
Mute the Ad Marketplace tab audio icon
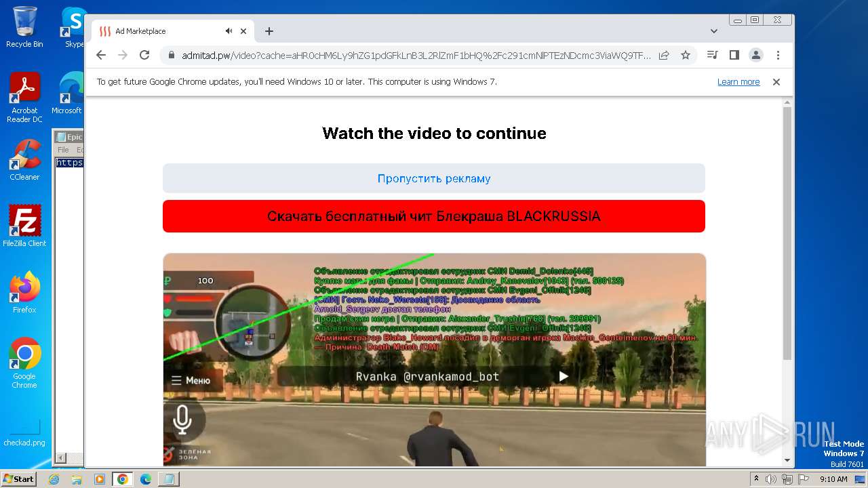[x=229, y=31]
